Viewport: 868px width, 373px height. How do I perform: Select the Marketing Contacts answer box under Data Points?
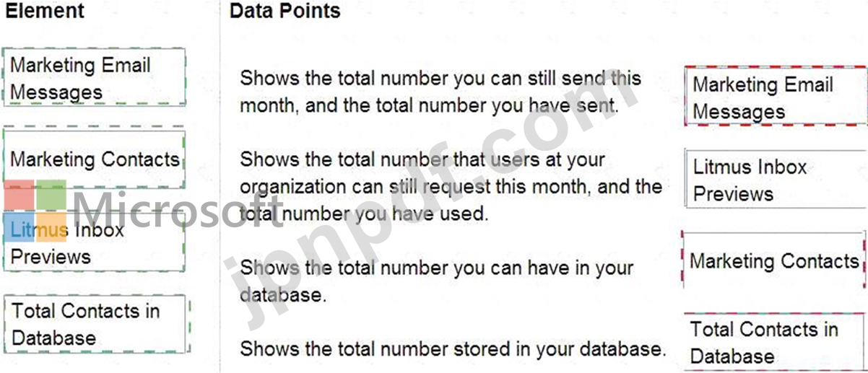tap(774, 261)
